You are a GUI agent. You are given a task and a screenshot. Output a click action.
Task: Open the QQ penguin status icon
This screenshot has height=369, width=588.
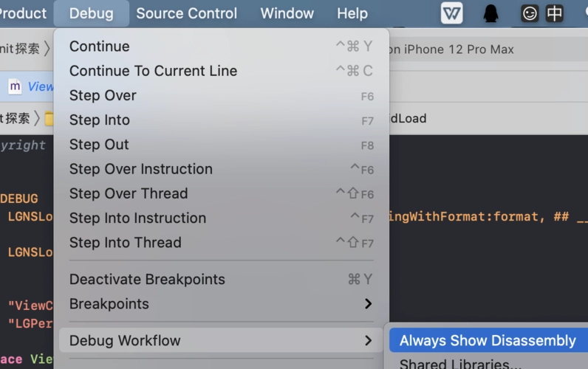click(490, 13)
